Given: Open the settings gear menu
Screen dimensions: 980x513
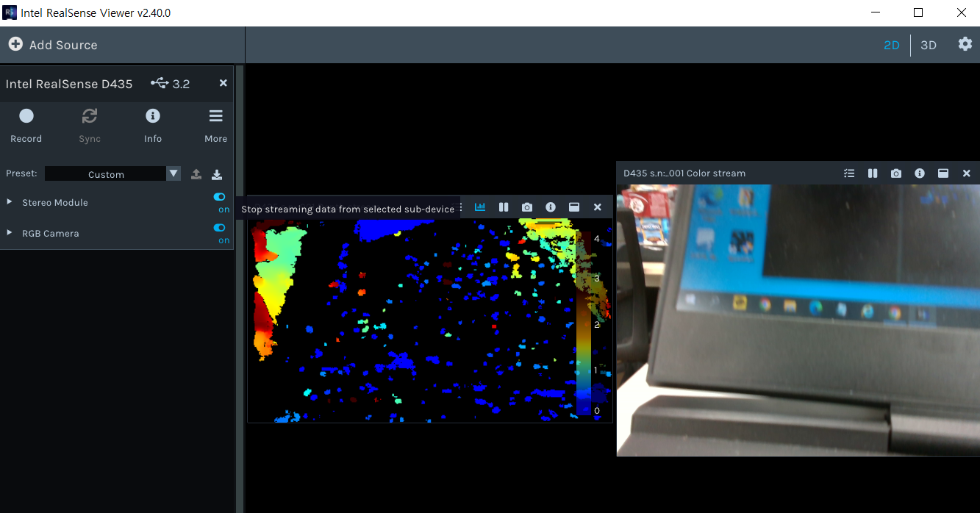Looking at the screenshot, I should [x=965, y=44].
